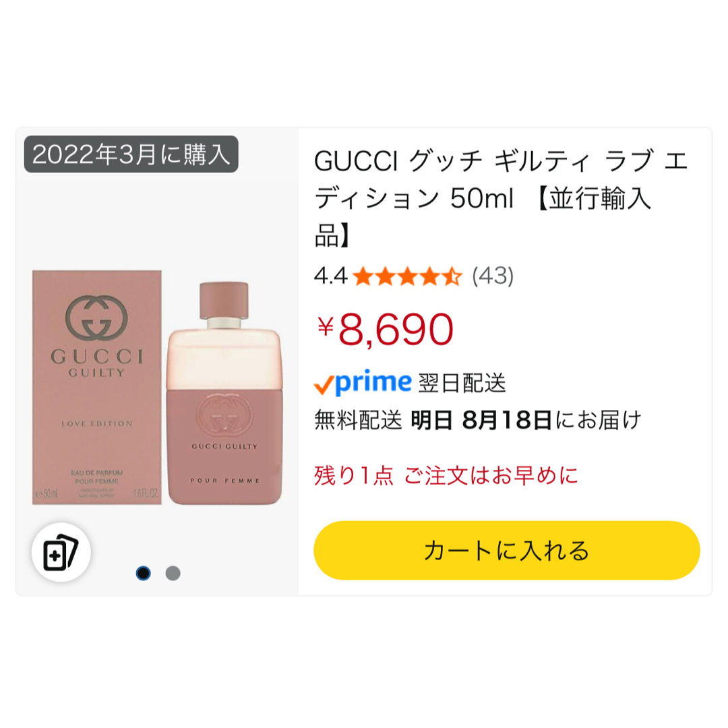
Task: Click the orange star rating
Action: [x=407, y=277]
